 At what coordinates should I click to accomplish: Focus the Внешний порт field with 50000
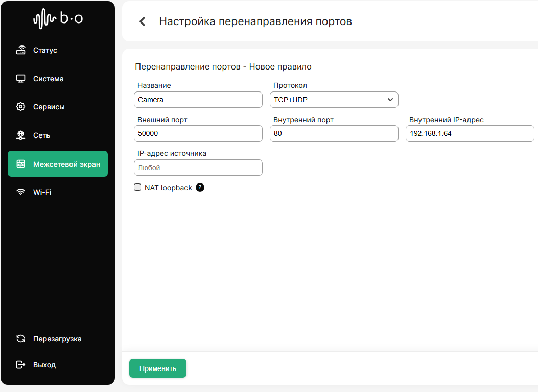(198, 133)
